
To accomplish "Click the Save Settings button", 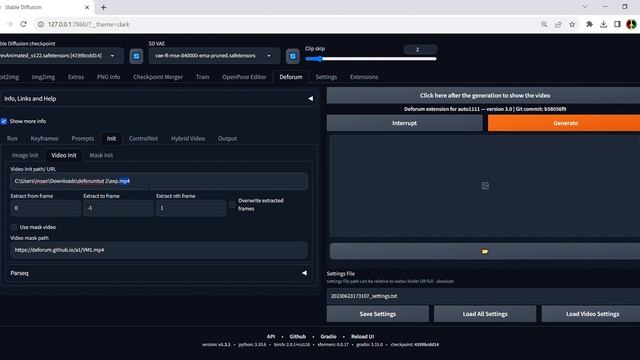I will (378, 314).
